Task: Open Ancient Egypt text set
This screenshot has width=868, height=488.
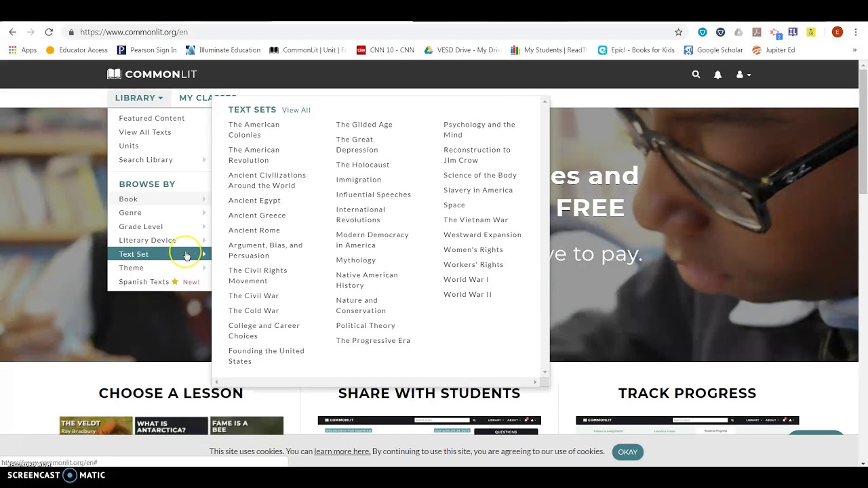Action: [254, 201]
